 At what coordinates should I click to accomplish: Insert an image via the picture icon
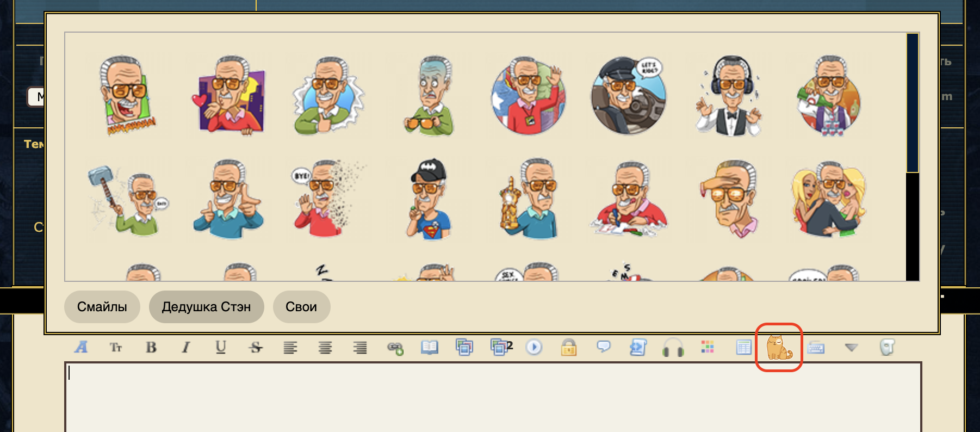(464, 347)
